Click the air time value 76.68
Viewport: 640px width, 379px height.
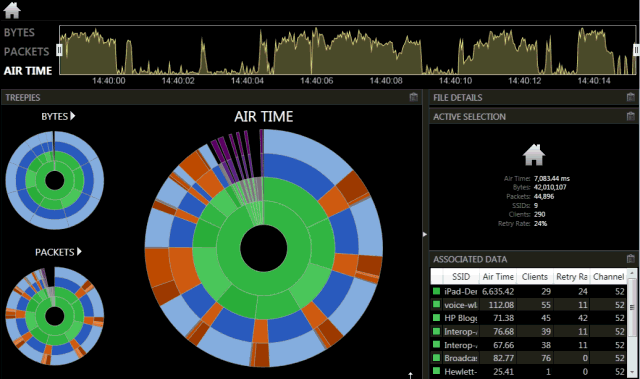pyautogui.click(x=504, y=331)
